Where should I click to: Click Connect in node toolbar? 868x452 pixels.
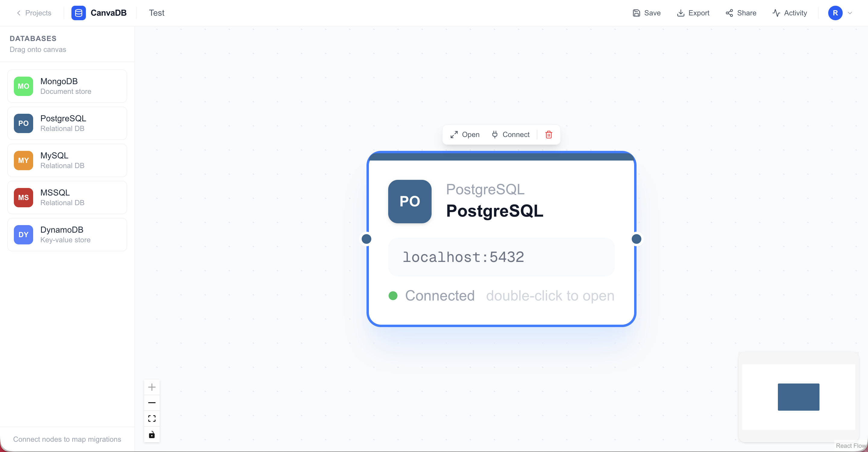pos(510,135)
